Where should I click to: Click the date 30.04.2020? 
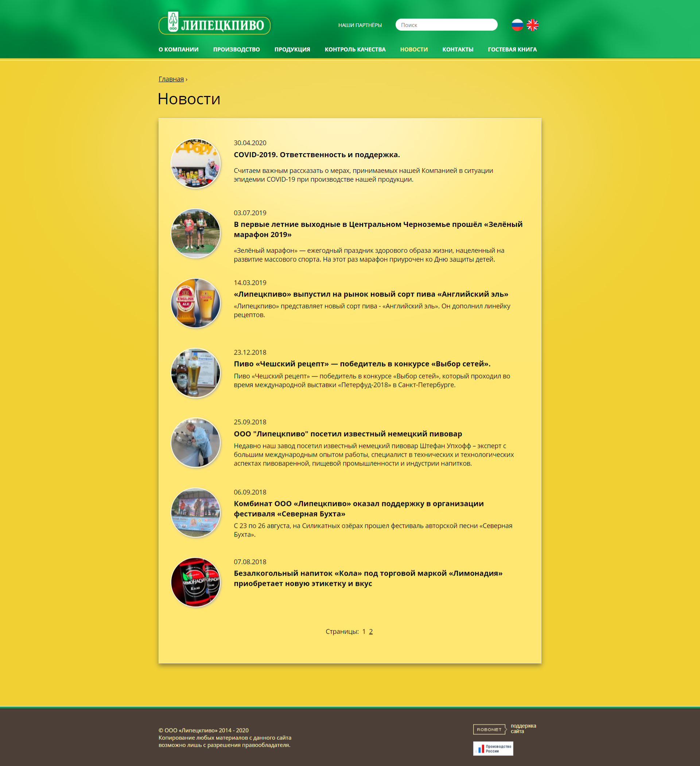(x=250, y=143)
